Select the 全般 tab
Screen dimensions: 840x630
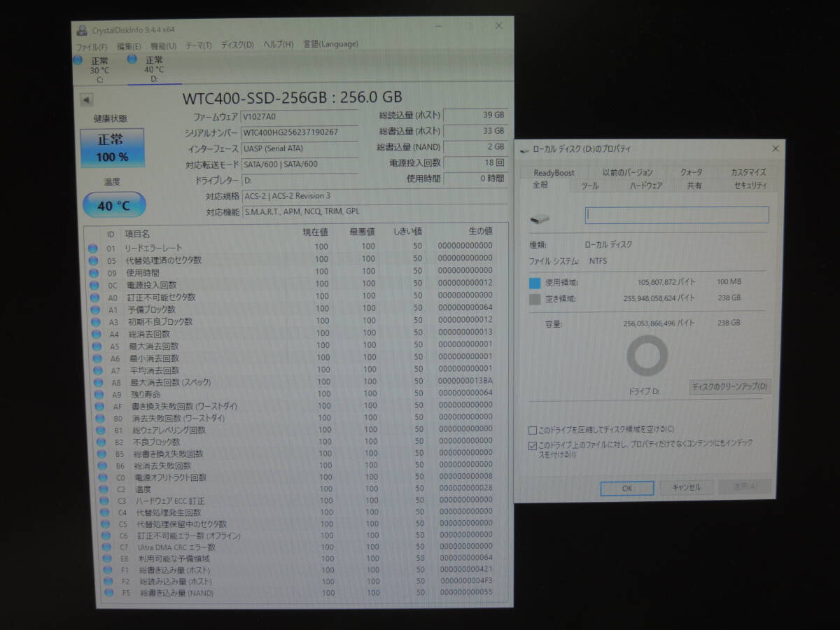tap(541, 185)
